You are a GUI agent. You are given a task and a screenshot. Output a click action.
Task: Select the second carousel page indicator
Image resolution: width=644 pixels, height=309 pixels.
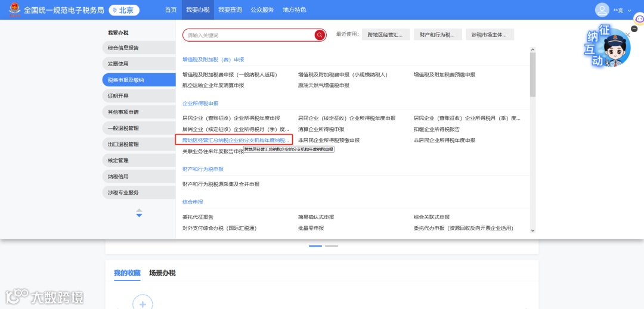(x=332, y=246)
